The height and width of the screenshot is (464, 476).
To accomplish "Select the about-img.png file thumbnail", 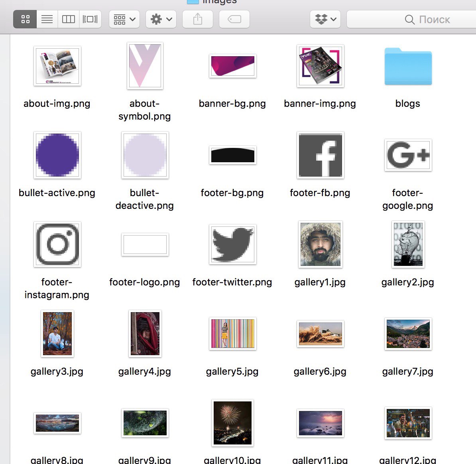I will coord(57,66).
